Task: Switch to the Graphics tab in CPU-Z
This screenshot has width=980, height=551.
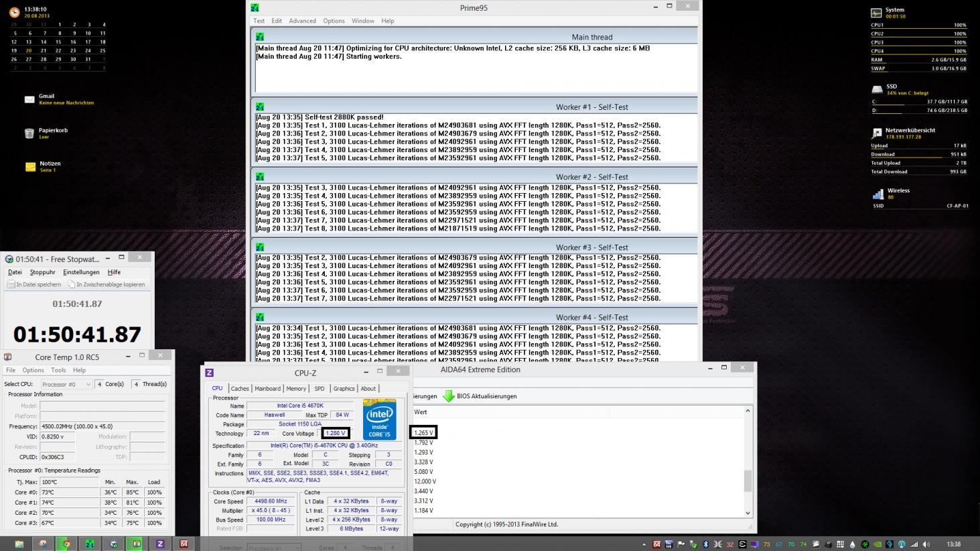Action: [x=344, y=389]
